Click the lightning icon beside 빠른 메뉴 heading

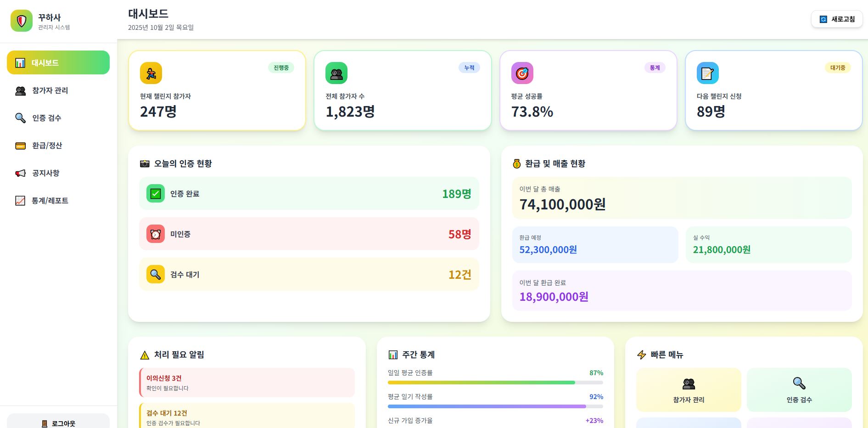[642, 355]
